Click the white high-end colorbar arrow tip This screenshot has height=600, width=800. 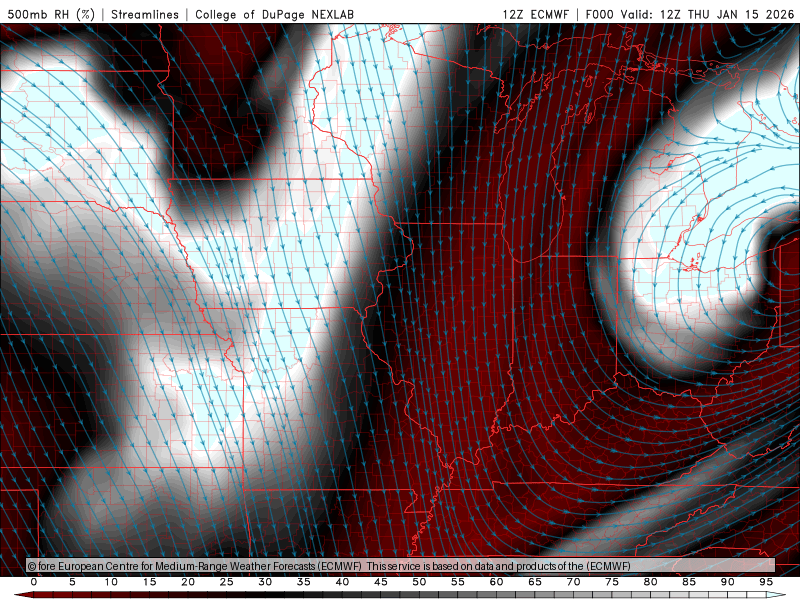point(778,595)
